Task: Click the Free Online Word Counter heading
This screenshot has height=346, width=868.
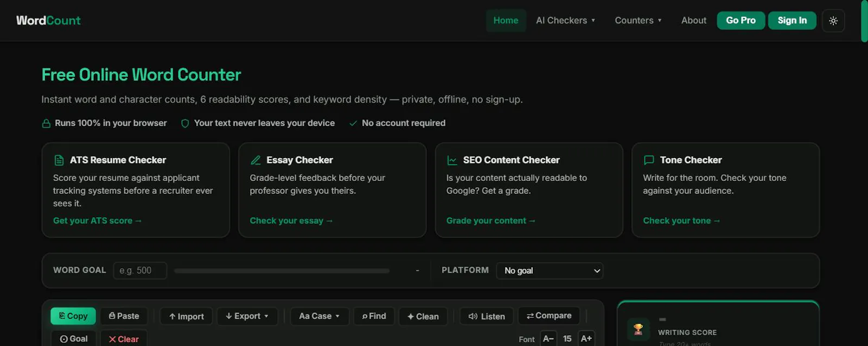Action: 141,75
